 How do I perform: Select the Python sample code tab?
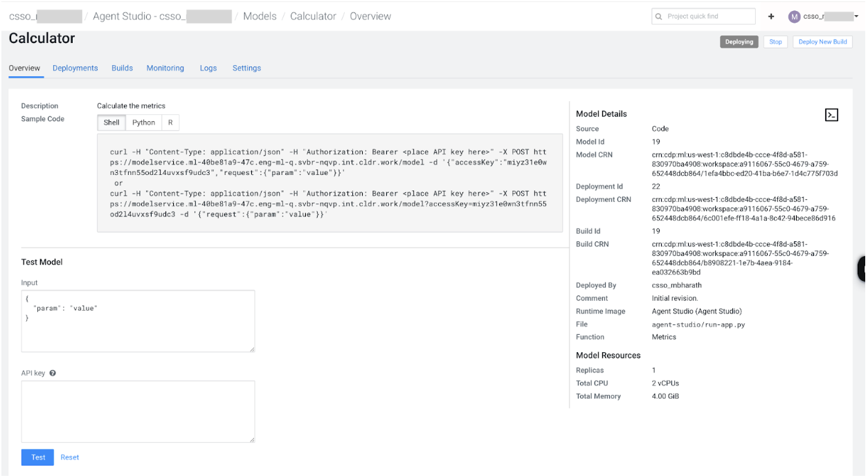[x=144, y=122]
